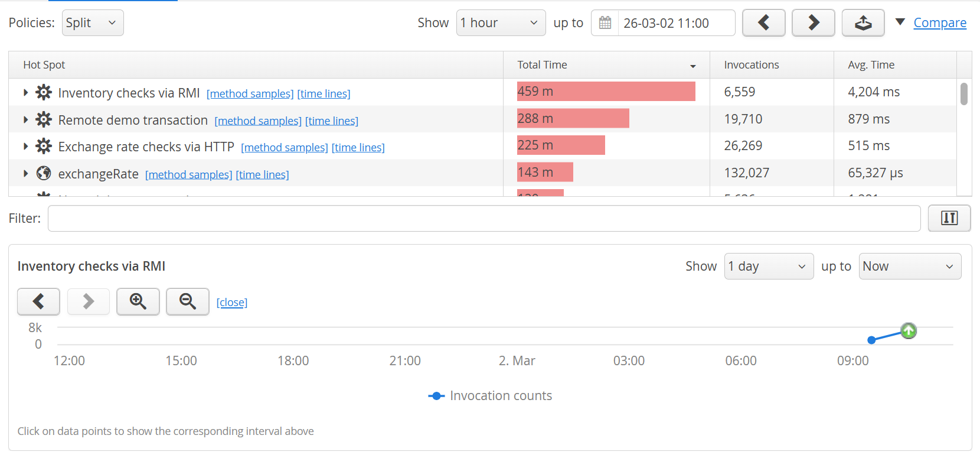Open filter settings button beside filter field

[949, 218]
